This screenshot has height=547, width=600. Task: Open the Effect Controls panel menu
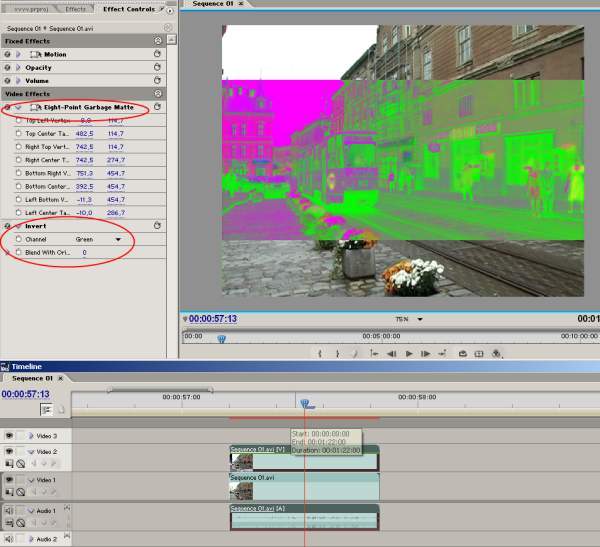(170, 10)
